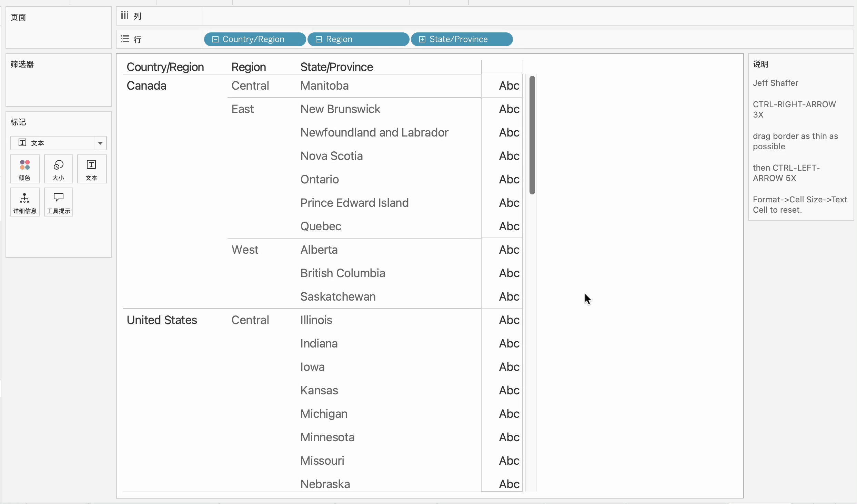The image size is (857, 504).
Task: Collapse the Country/Region pill hierarchy
Action: click(x=215, y=39)
